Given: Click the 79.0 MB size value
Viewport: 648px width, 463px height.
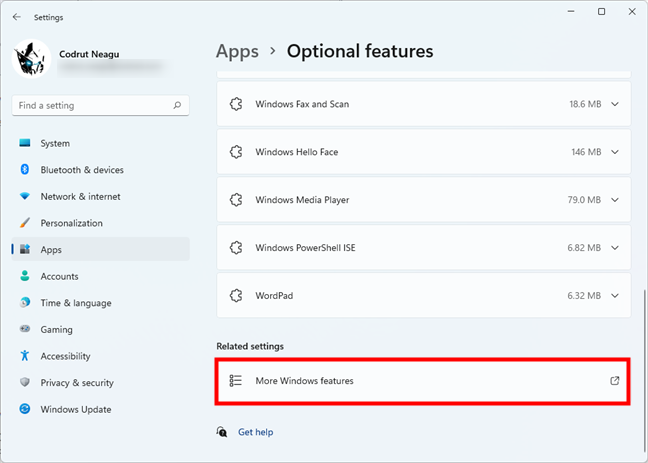Looking at the screenshot, I should (584, 200).
